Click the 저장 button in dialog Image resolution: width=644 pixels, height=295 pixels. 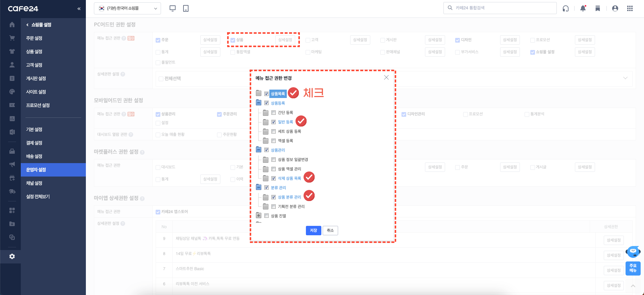pos(314,231)
